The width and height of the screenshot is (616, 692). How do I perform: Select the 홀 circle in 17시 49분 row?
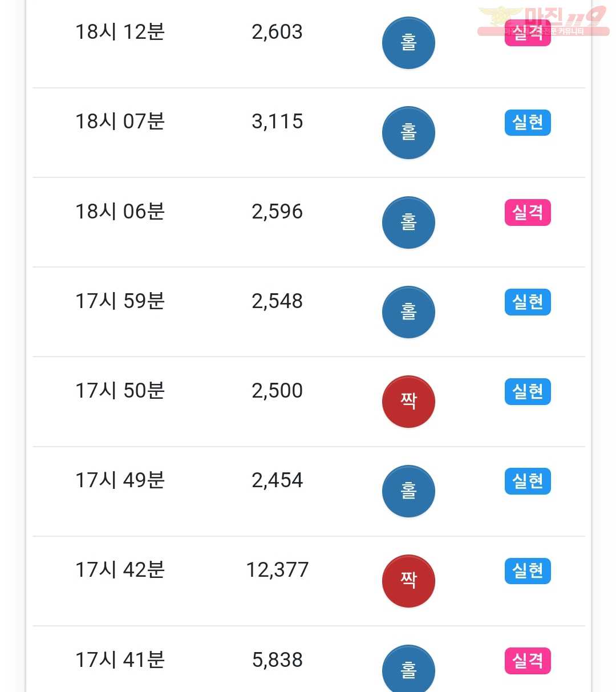point(408,491)
